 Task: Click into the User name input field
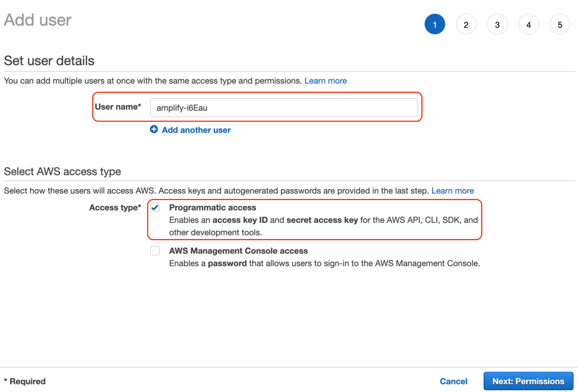pos(284,108)
